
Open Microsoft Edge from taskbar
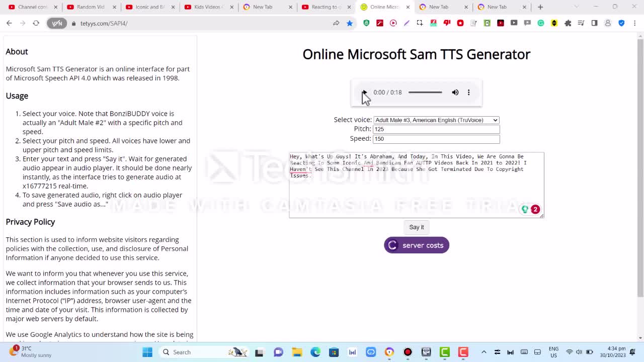[315, 352]
